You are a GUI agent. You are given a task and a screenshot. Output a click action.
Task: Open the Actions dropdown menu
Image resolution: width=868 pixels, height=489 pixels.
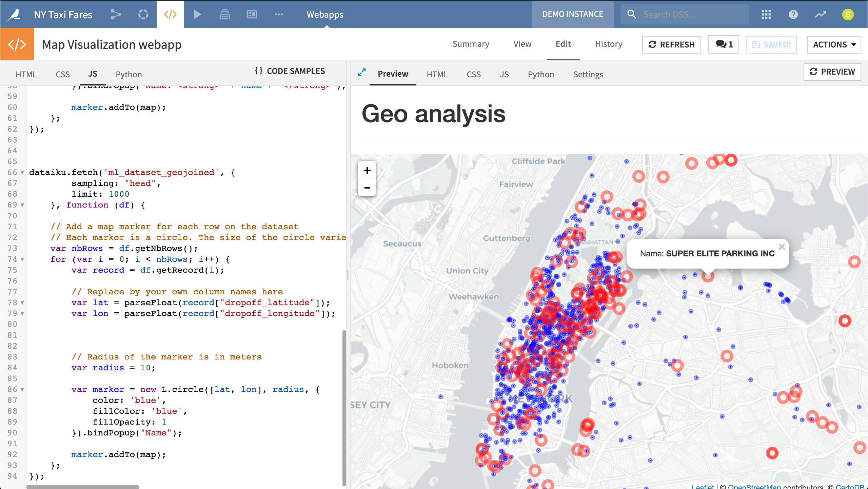point(835,44)
